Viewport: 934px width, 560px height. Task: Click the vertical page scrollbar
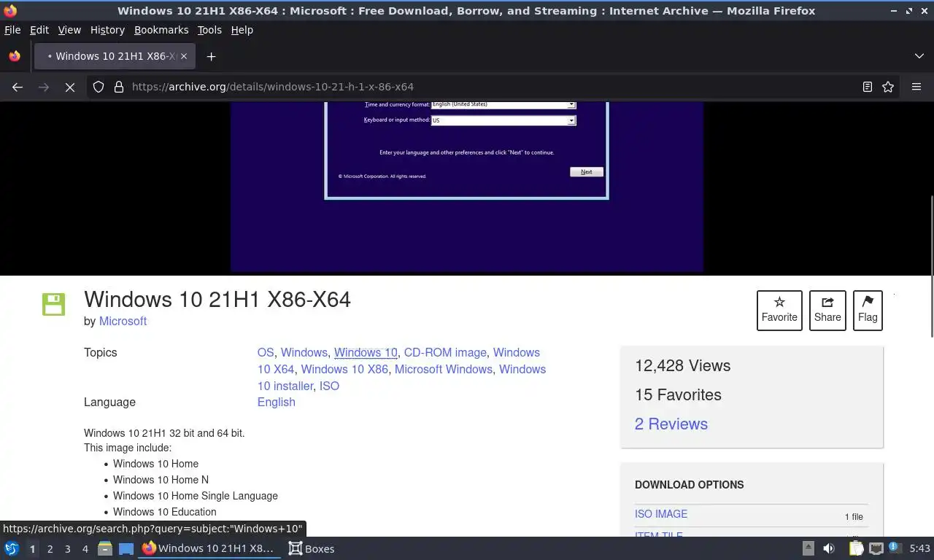[x=930, y=266]
